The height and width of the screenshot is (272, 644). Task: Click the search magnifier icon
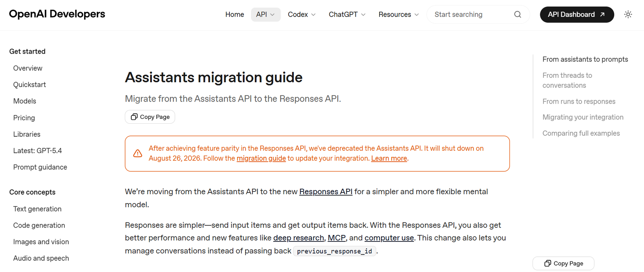(x=518, y=15)
